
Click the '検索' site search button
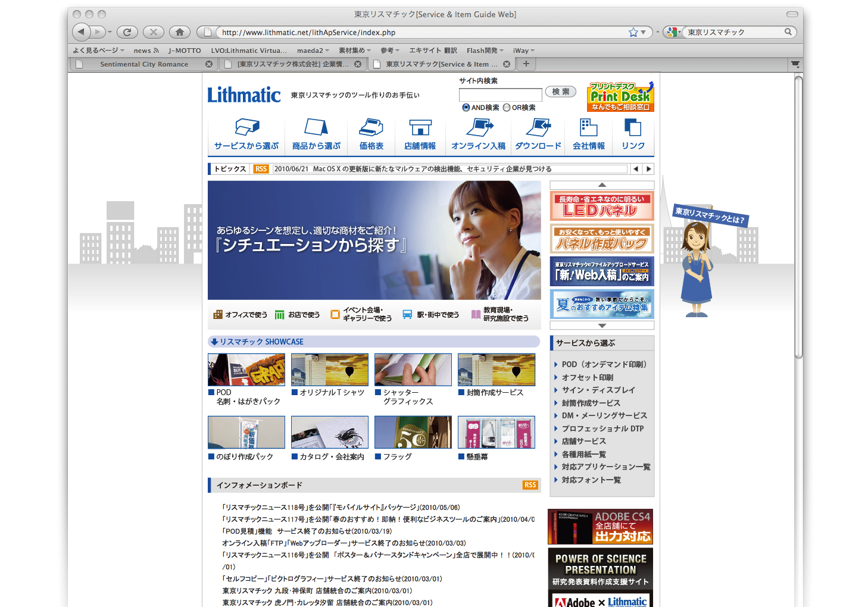(560, 92)
